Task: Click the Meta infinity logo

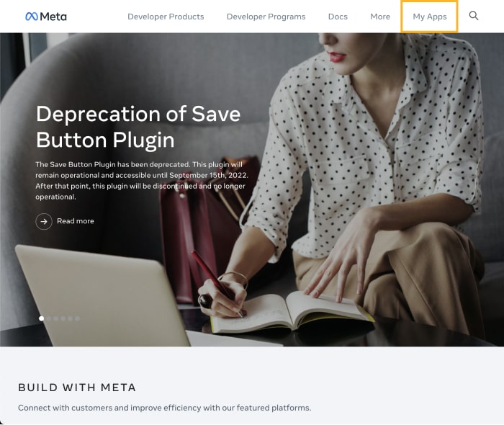Action: click(x=32, y=17)
